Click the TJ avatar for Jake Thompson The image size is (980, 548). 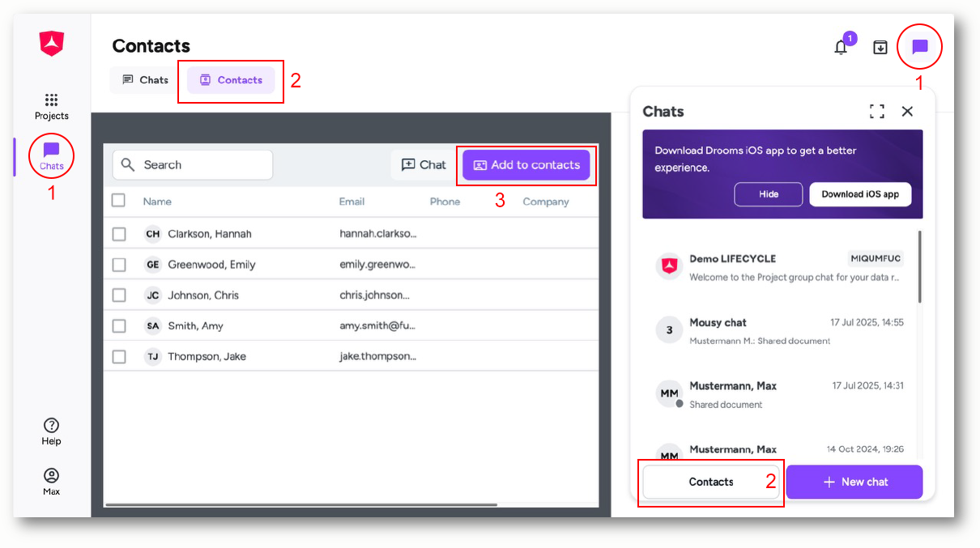152,357
